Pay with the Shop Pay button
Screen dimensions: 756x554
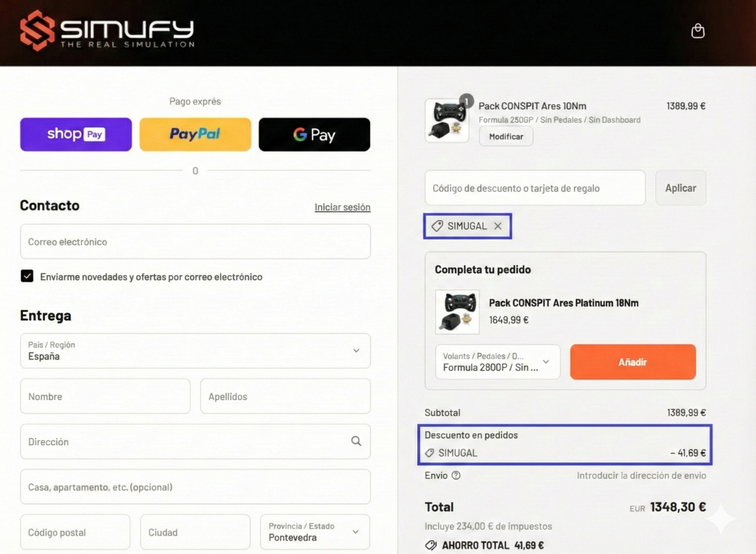(76, 134)
